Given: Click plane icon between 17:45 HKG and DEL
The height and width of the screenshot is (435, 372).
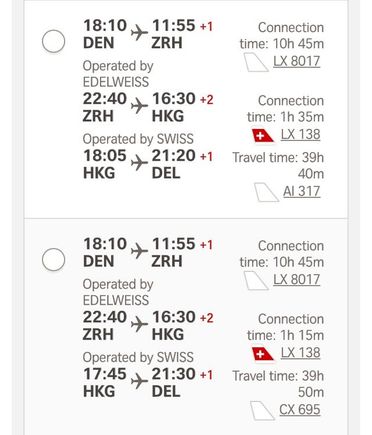Looking at the screenshot, I should (139, 381).
